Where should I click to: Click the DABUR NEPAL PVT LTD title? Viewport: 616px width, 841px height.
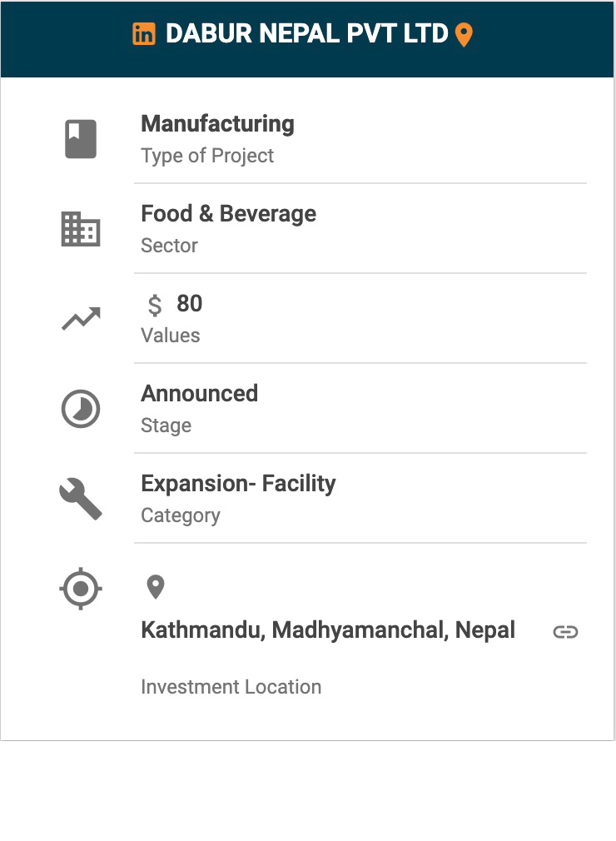pos(306,34)
